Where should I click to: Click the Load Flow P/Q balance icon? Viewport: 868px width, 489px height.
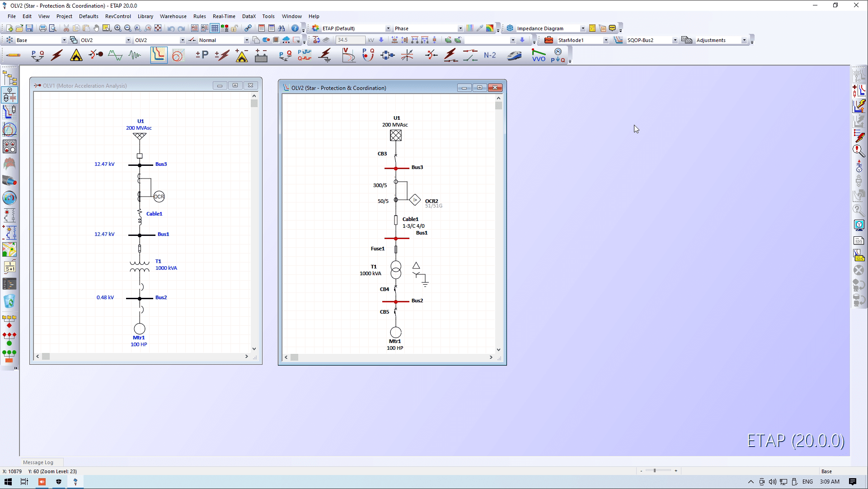(37, 55)
